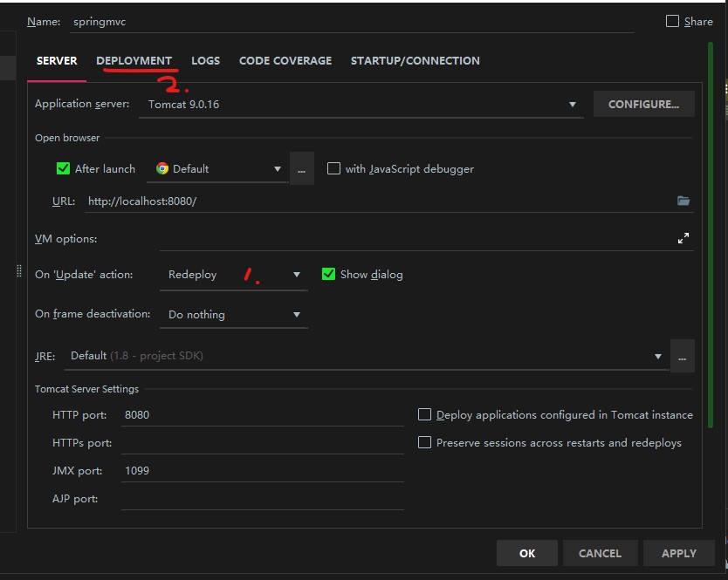Uncheck After launch checkbox
Screen dimensions: 728x580
point(63,168)
